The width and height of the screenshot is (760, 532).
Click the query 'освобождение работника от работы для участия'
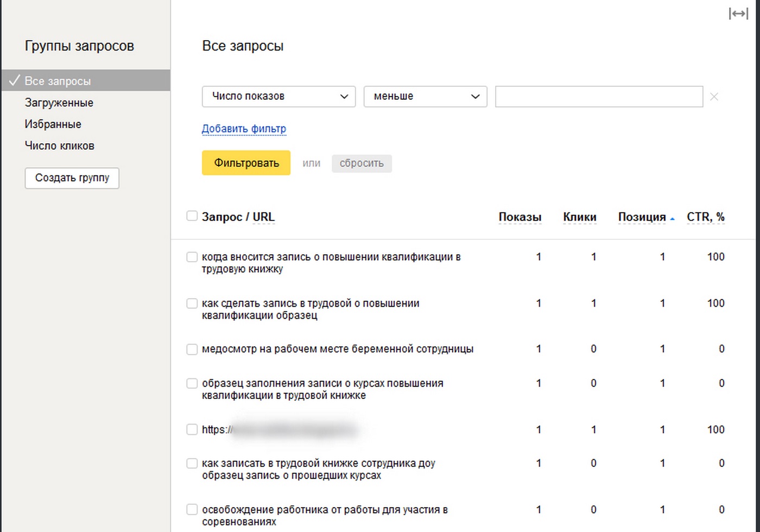[x=325, y=516]
